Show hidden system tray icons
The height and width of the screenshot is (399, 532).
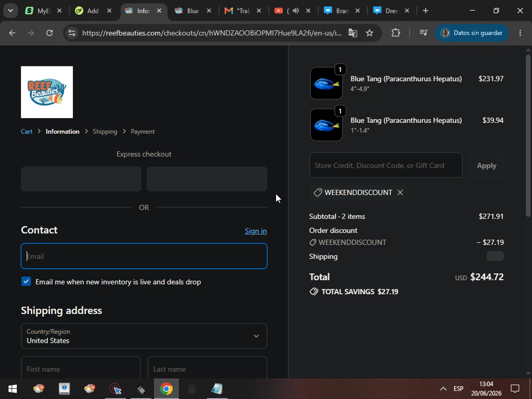(x=443, y=389)
